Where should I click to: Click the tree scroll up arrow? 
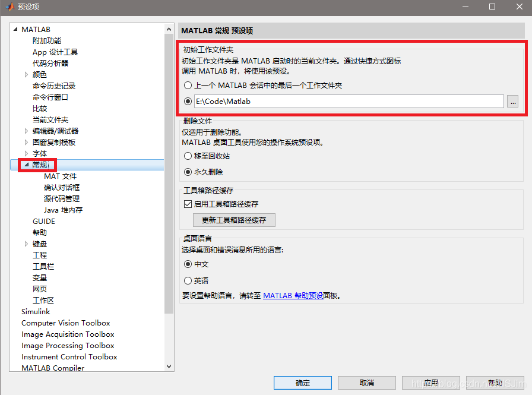click(169, 30)
